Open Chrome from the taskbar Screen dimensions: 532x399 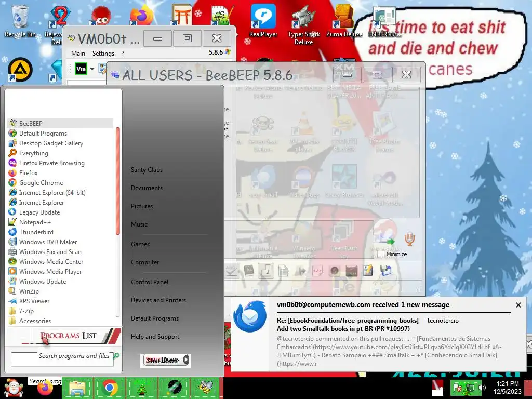click(109, 388)
